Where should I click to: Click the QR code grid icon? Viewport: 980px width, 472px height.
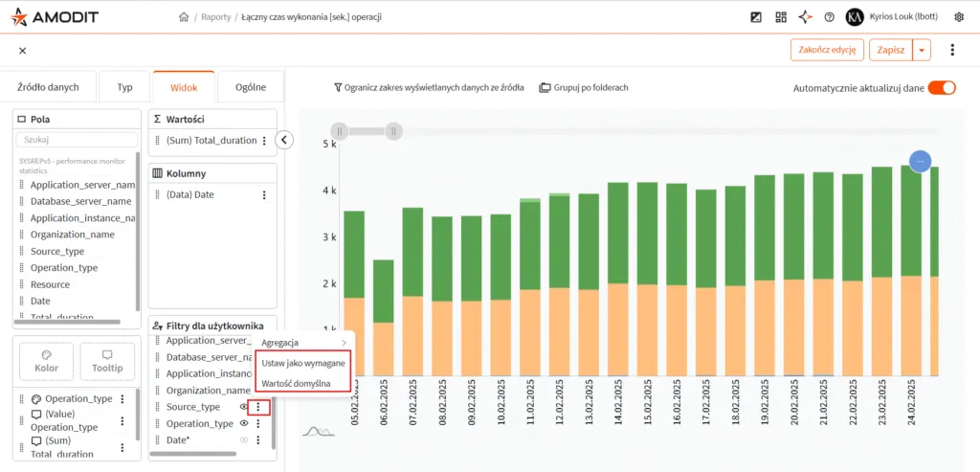point(781,17)
